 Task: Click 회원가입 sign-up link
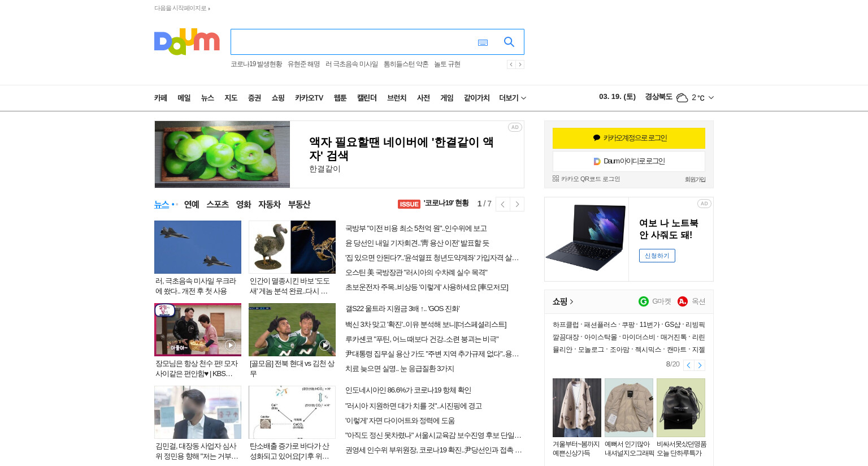tap(695, 179)
